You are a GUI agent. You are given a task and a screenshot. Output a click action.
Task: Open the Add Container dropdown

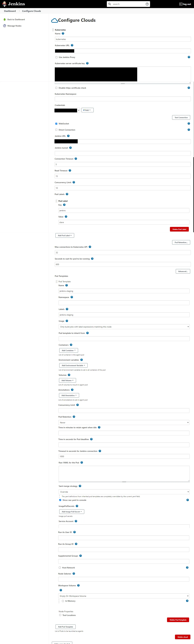69,351
